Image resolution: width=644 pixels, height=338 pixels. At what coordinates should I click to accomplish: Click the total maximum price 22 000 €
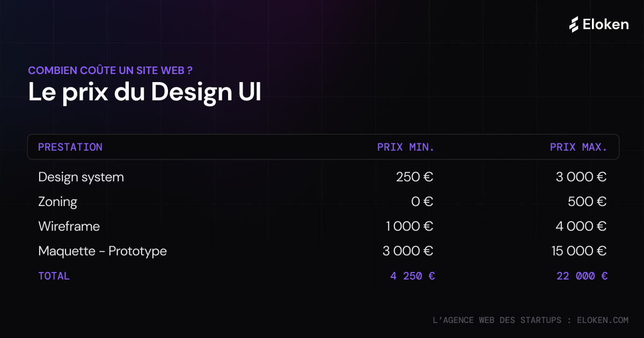pos(582,276)
